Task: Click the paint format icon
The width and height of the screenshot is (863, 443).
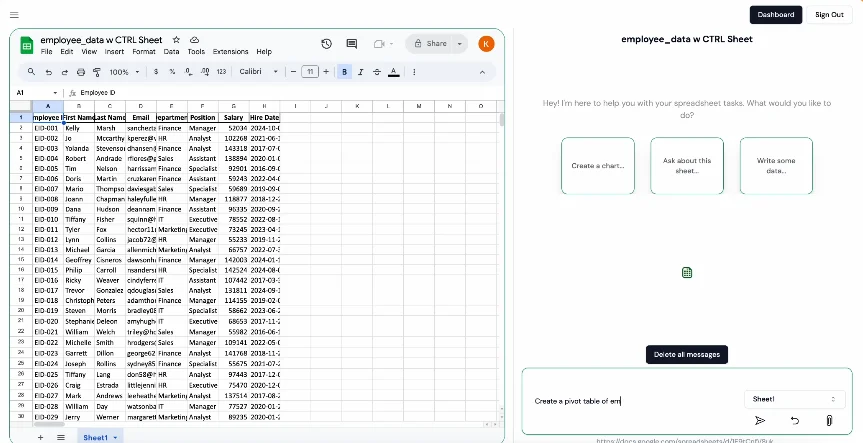Action: (96, 72)
